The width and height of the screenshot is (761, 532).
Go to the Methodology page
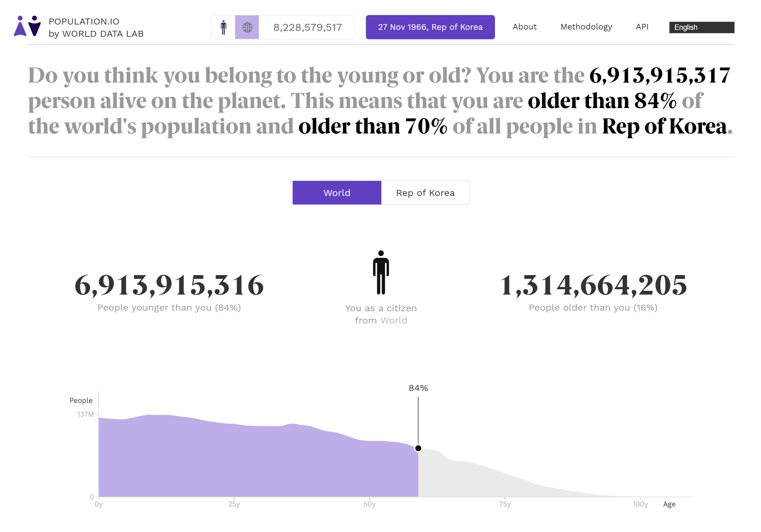[586, 27]
